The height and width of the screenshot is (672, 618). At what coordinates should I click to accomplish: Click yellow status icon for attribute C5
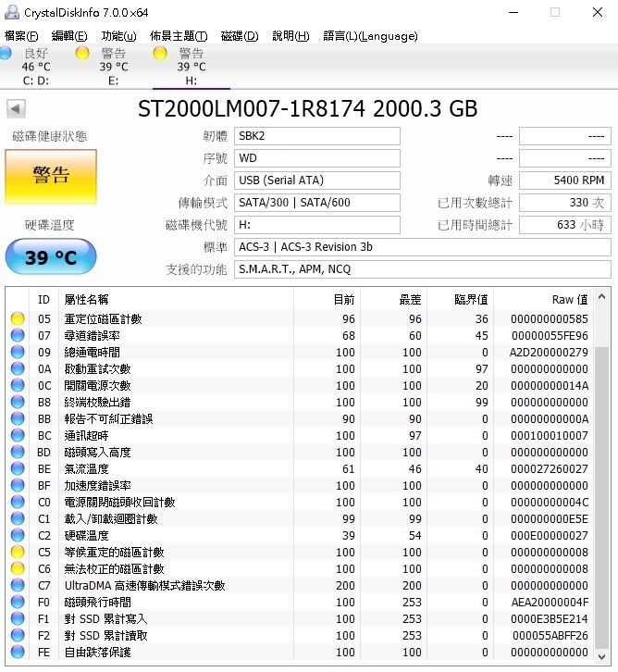click(x=18, y=552)
